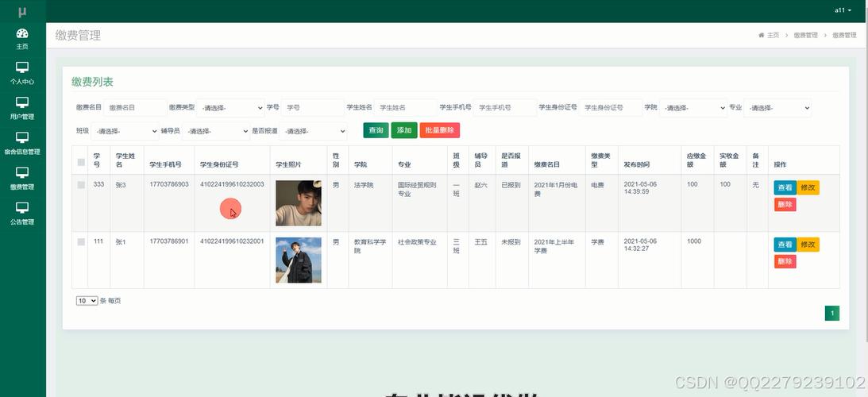Open the 班级 filter dropdown

[x=125, y=131]
